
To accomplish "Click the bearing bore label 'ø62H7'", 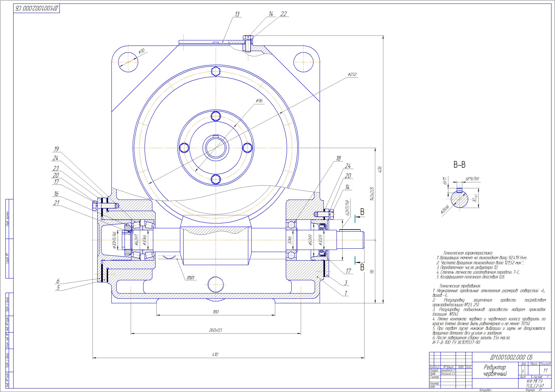I will coord(137,240).
